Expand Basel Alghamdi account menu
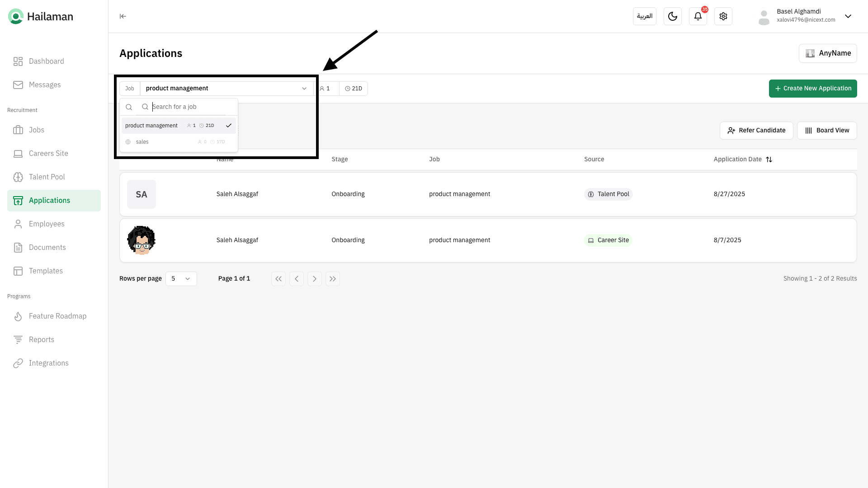 (848, 16)
